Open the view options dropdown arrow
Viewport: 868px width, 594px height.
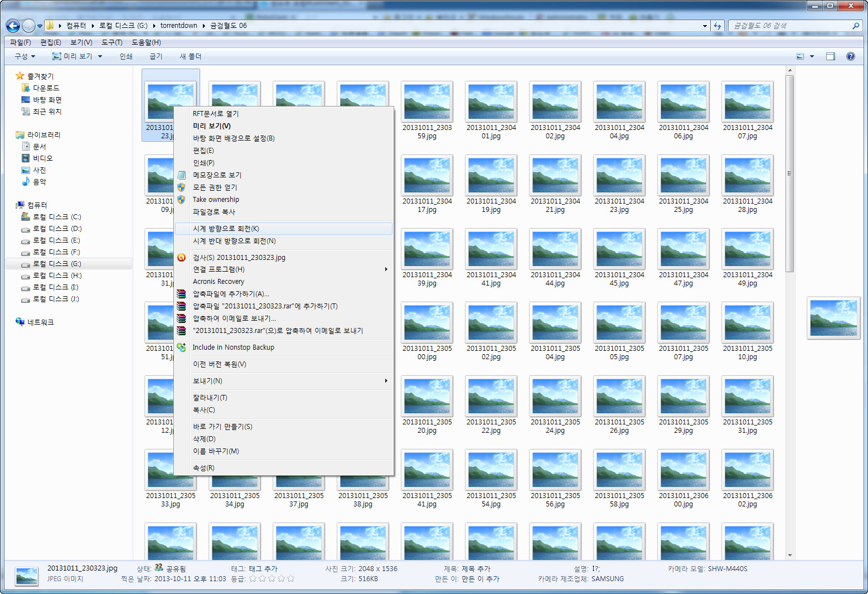tap(812, 56)
